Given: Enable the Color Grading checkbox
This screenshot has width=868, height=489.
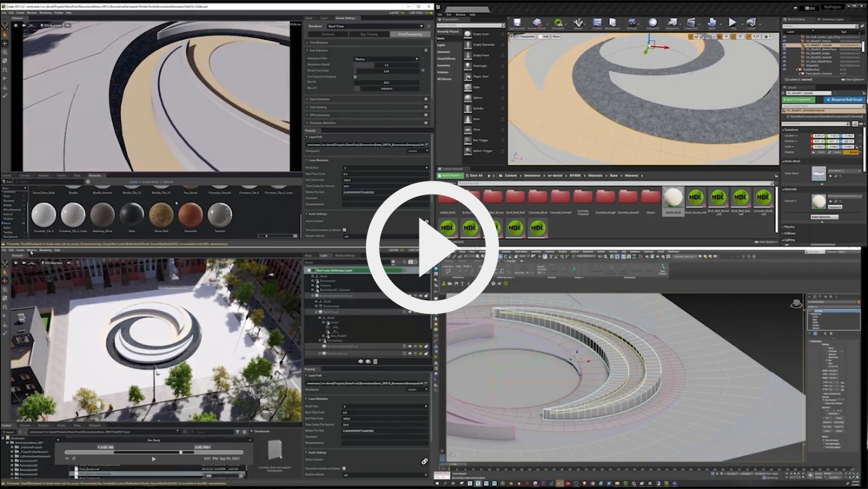Looking at the screenshot, I should pyautogui.click(x=426, y=107).
